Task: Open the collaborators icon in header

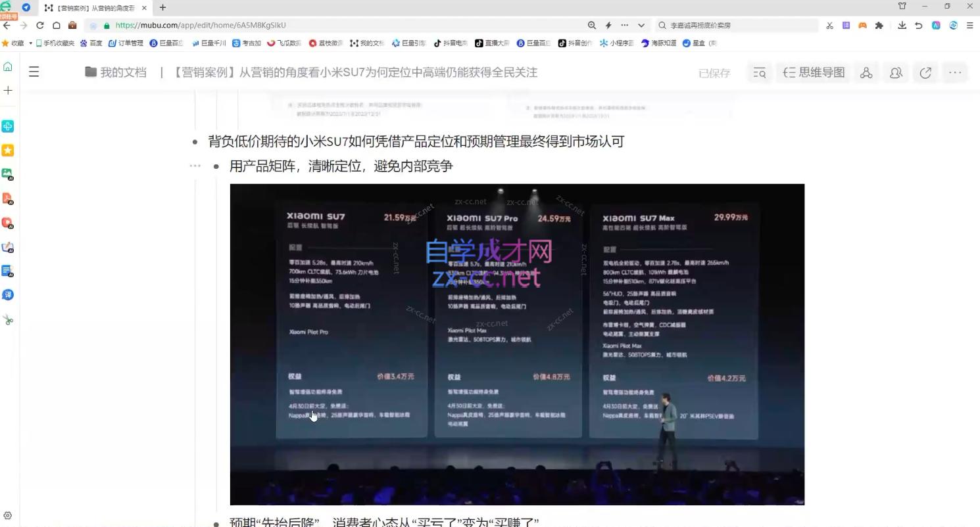Action: 896,72
